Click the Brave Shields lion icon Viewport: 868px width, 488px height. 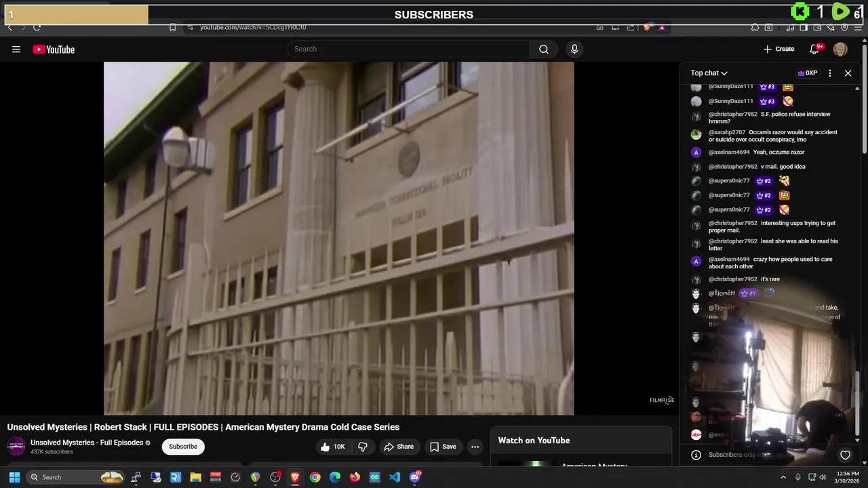tap(648, 27)
